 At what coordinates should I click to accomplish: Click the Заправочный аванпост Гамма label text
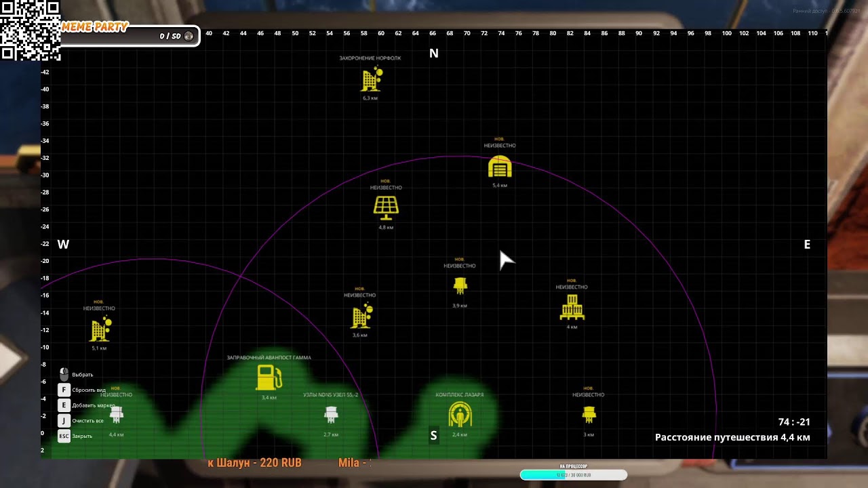tap(269, 357)
